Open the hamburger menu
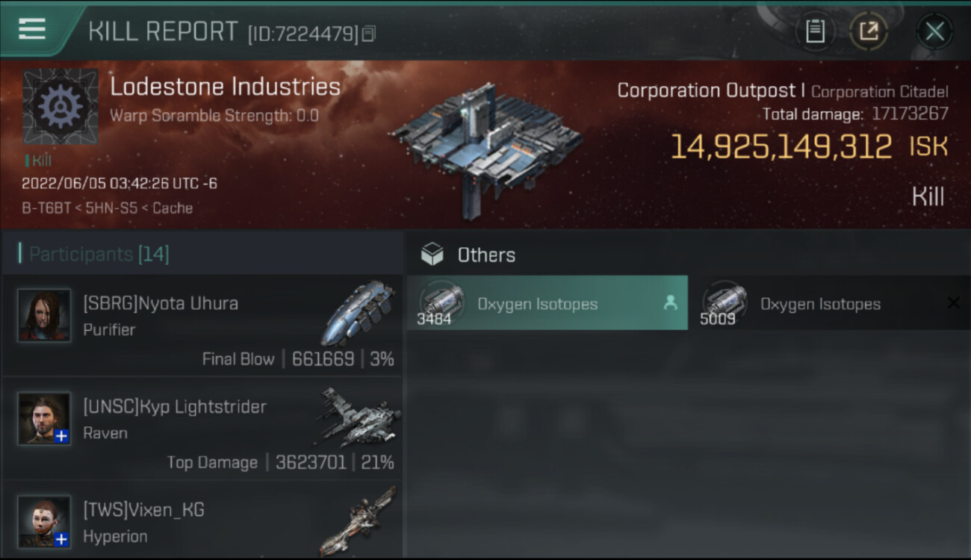The width and height of the screenshot is (971, 560). 32,29
